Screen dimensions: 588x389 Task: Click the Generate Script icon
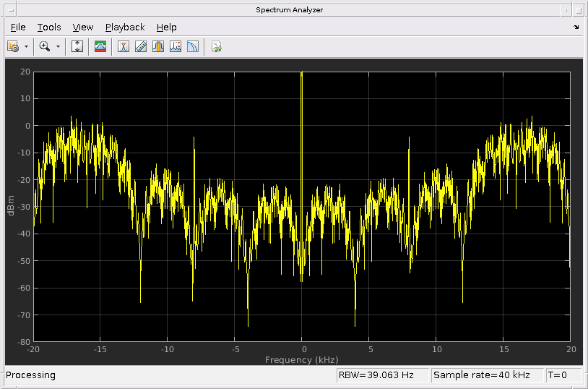pos(216,47)
